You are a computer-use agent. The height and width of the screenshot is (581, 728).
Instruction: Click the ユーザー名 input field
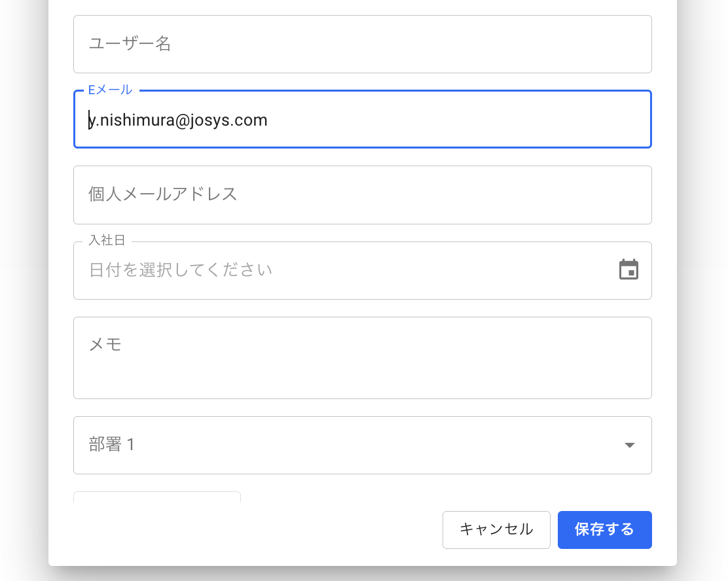[x=362, y=44]
